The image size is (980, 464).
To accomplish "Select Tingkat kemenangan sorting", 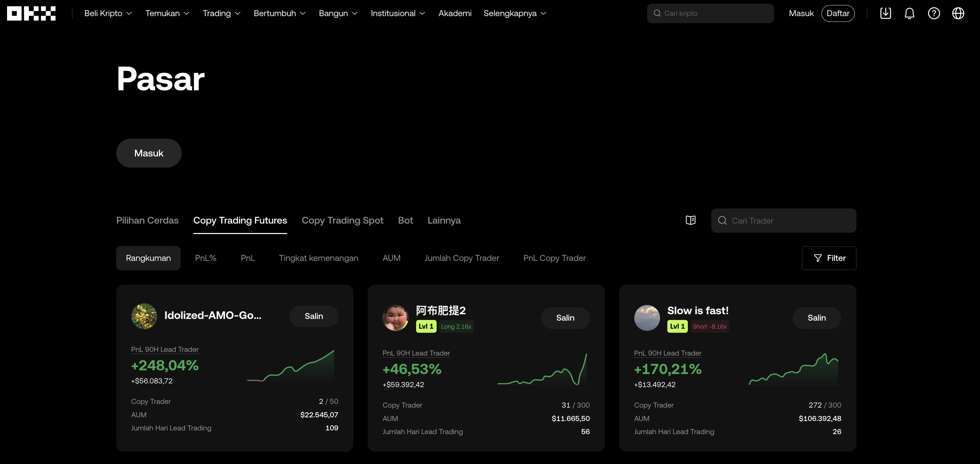I will tap(319, 258).
